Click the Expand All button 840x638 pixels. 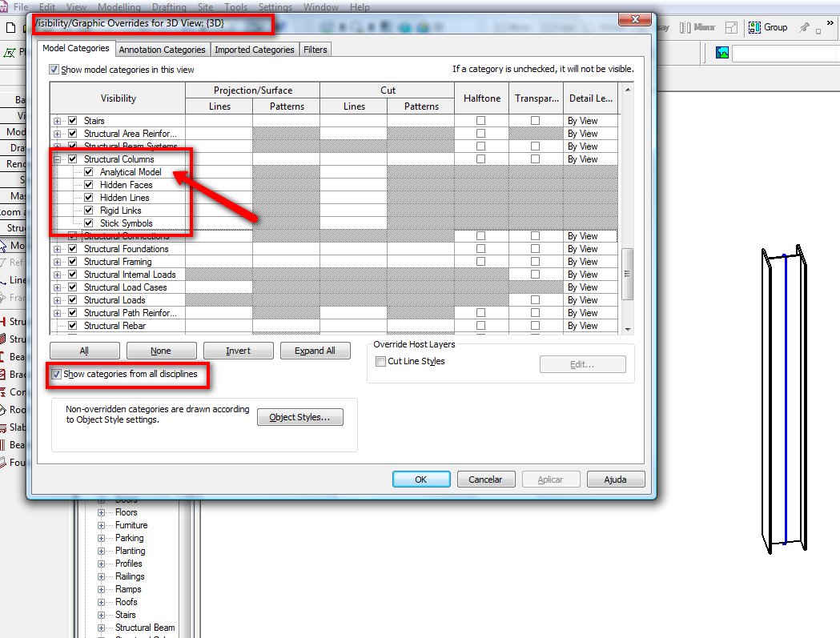(315, 351)
